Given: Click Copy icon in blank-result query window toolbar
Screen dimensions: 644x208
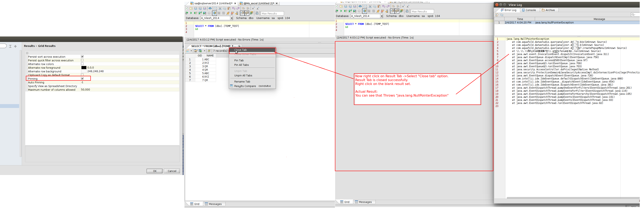Looking at the screenshot, I should [374, 7].
